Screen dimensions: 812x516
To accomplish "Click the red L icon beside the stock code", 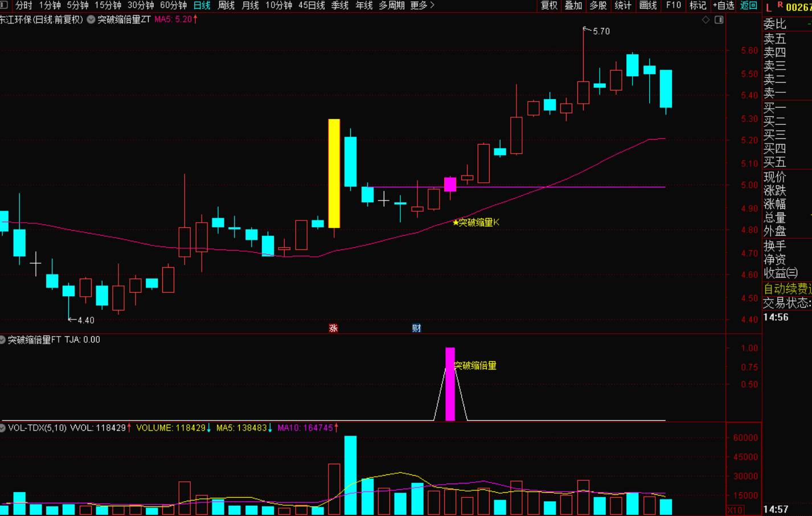I will (769, 7).
